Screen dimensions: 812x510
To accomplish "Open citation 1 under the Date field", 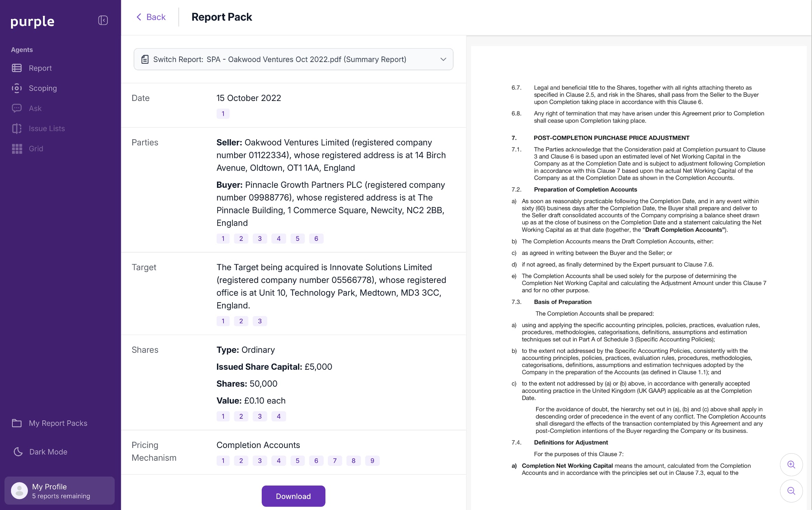I will click(223, 113).
